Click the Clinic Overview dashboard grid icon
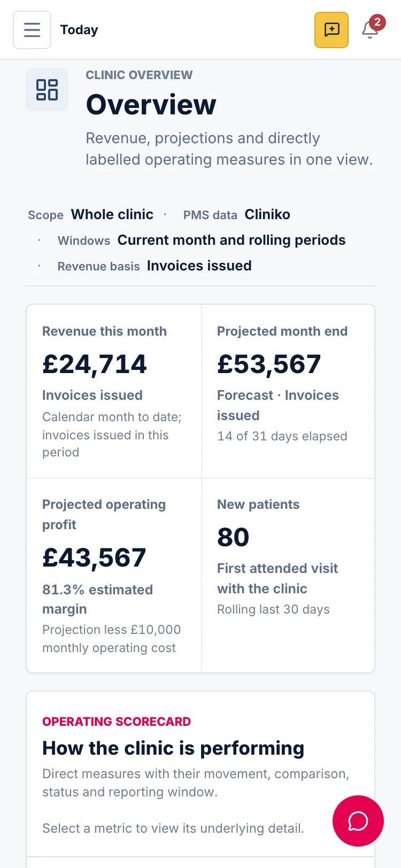The image size is (401, 868). pyautogui.click(x=47, y=90)
